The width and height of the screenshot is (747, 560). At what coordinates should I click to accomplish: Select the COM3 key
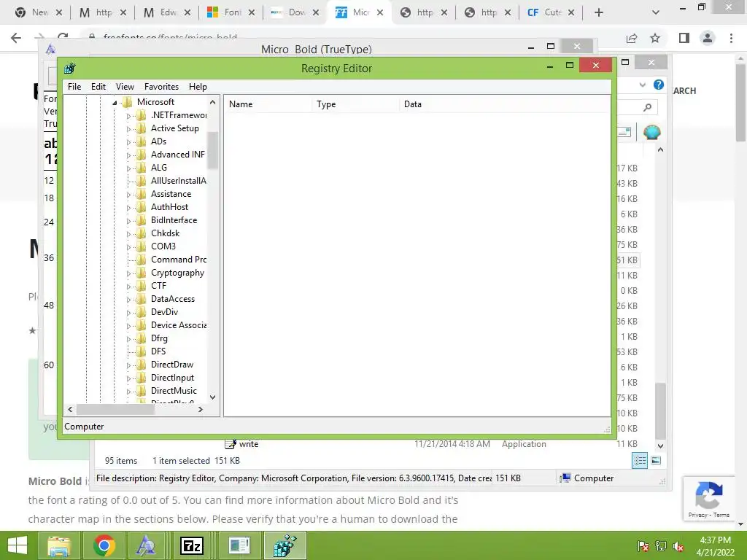(163, 246)
